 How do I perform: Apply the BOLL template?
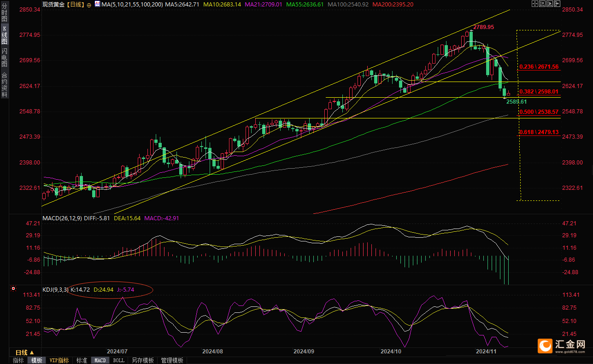(118, 360)
